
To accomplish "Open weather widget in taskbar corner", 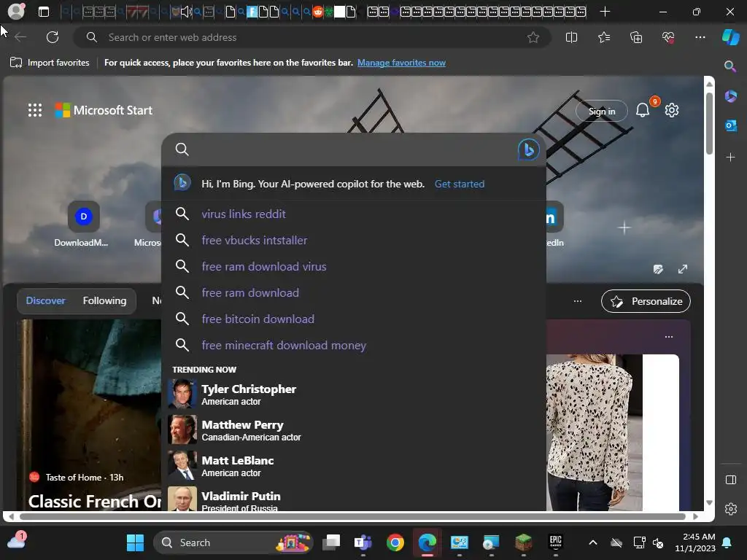I will click(17, 542).
